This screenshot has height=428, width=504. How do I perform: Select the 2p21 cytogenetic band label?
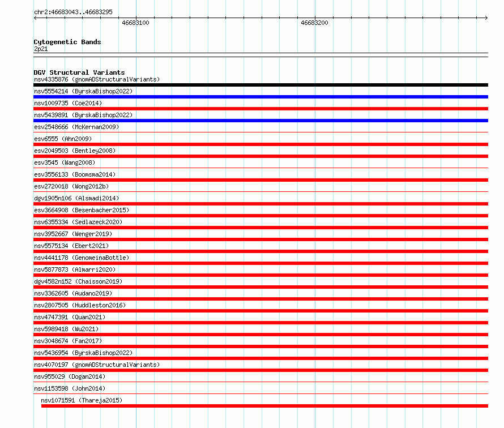click(41, 49)
